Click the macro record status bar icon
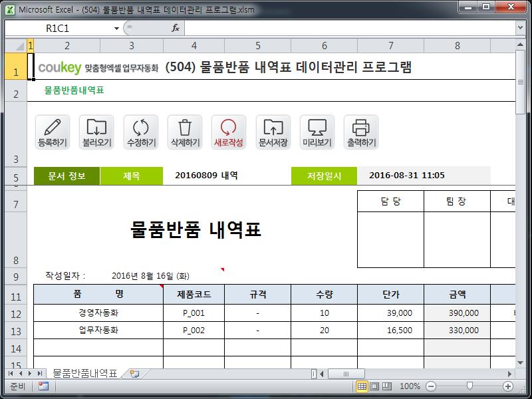The width and height of the screenshot is (532, 399). point(43,386)
